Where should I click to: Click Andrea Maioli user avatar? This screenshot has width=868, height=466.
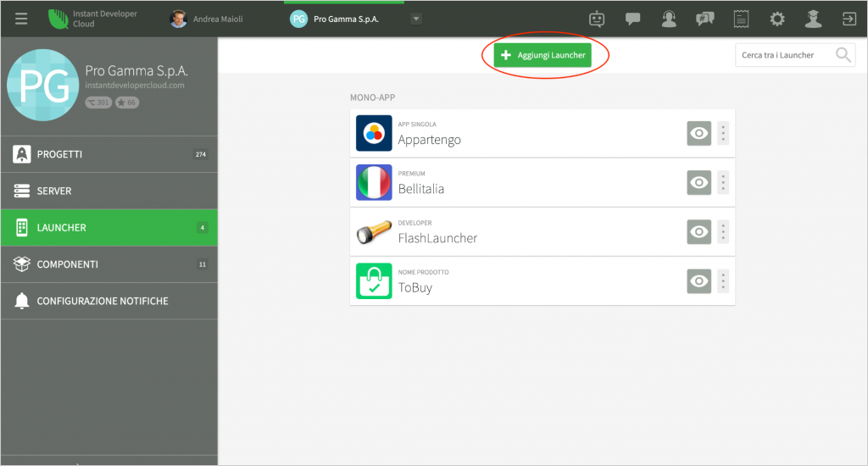(x=178, y=19)
